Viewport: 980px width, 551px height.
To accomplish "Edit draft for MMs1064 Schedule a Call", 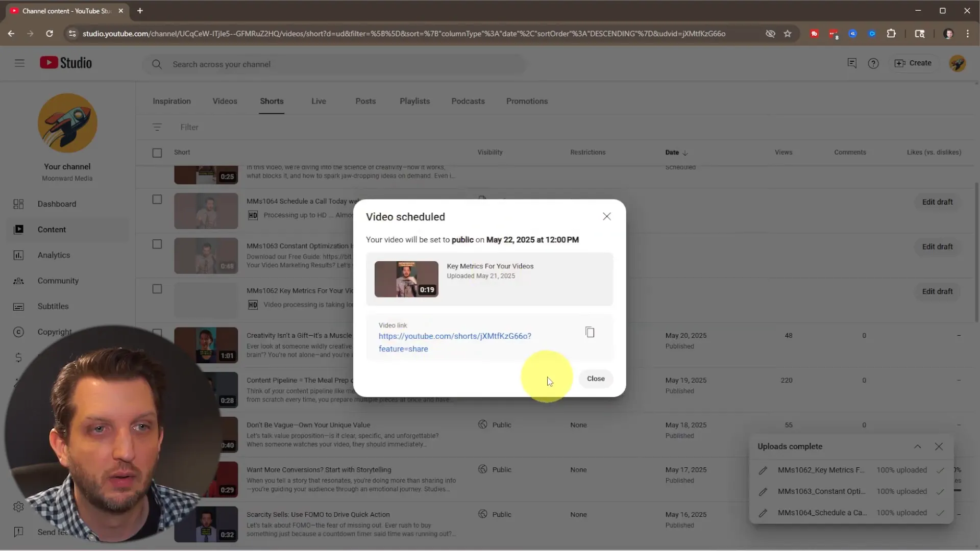I will coord(937,202).
